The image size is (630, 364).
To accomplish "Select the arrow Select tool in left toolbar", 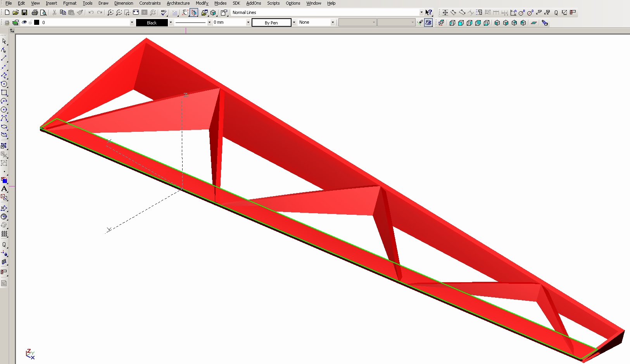I will 4,41.
